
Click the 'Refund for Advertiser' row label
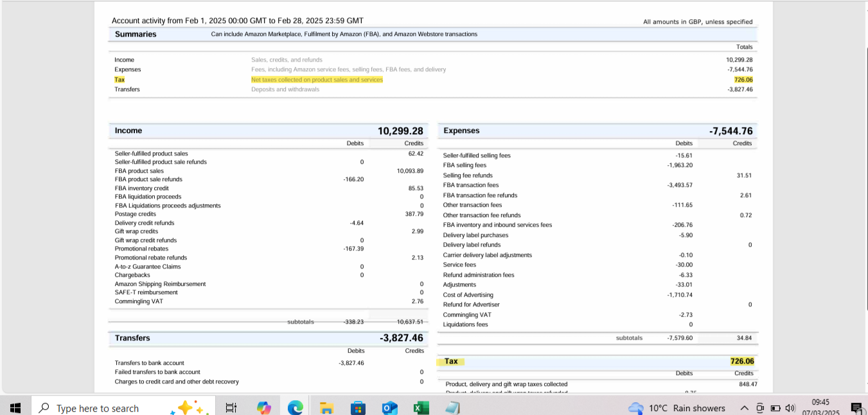tap(471, 305)
